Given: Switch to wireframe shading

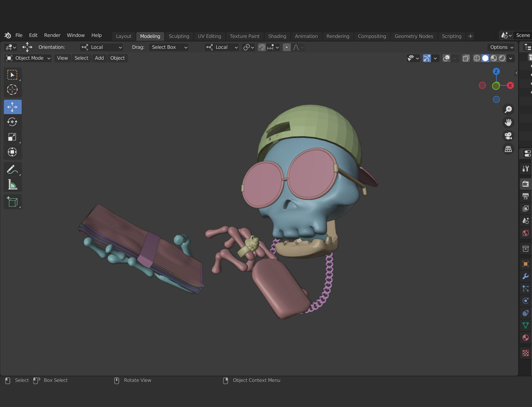Looking at the screenshot, I should (477, 58).
